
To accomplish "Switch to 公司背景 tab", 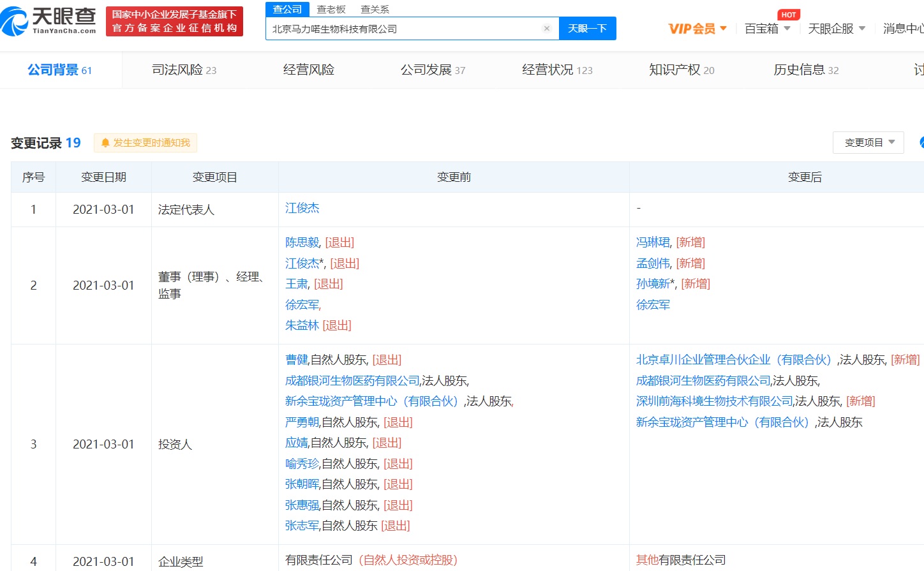I will (x=60, y=70).
